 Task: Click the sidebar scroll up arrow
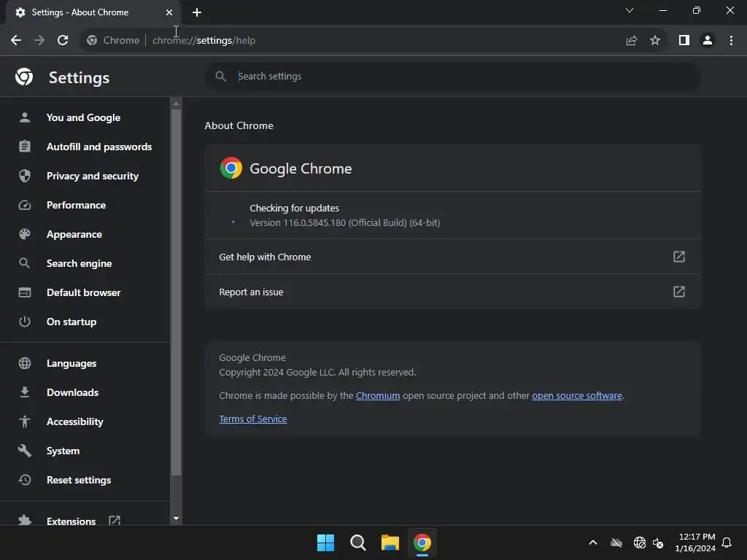[177, 104]
